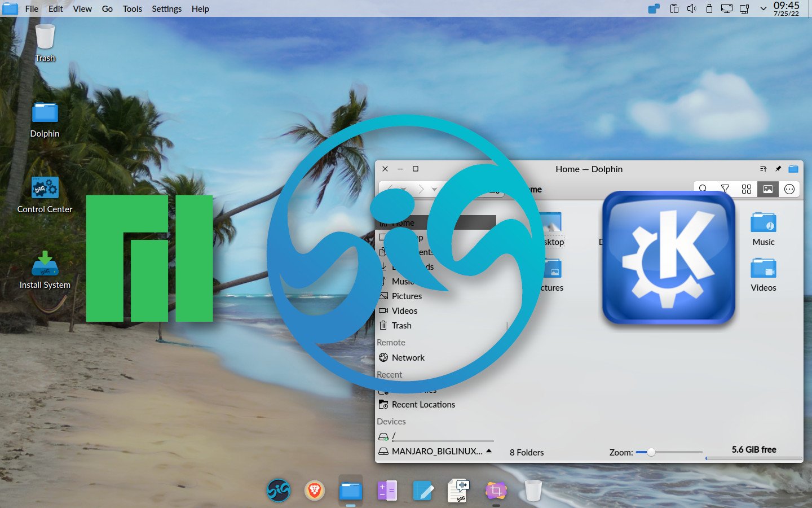Launch the Control Center desktop icon
Image resolution: width=812 pixels, height=508 pixels.
pos(45,195)
